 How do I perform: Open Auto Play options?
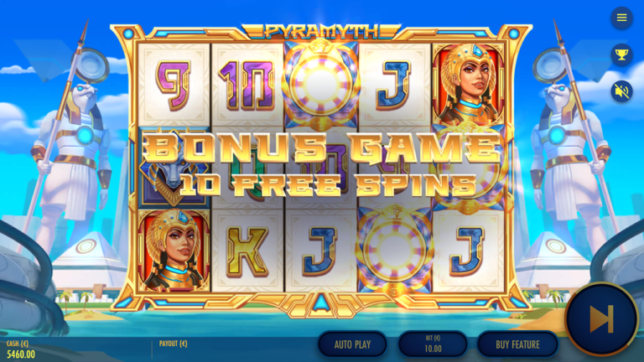point(352,344)
